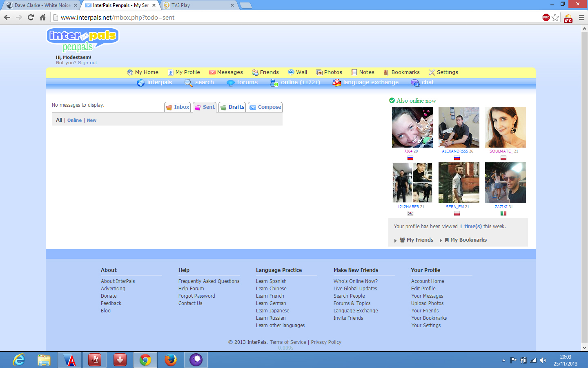Image resolution: width=588 pixels, height=368 pixels.
Task: Open Firefox from taskbar
Action: coord(171,360)
